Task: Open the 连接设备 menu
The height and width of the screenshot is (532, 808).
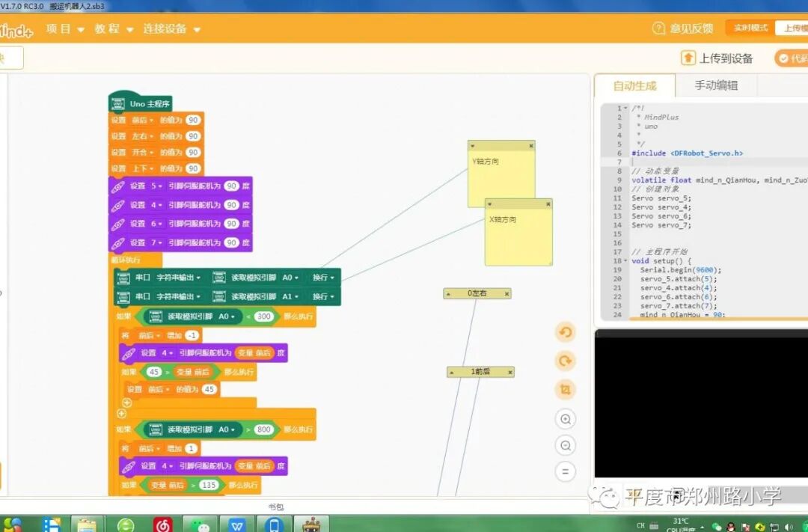Action: pyautogui.click(x=171, y=29)
